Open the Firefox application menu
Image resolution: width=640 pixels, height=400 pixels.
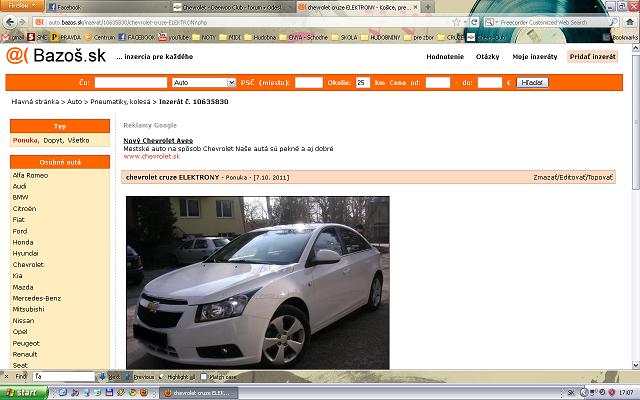[x=22, y=5]
